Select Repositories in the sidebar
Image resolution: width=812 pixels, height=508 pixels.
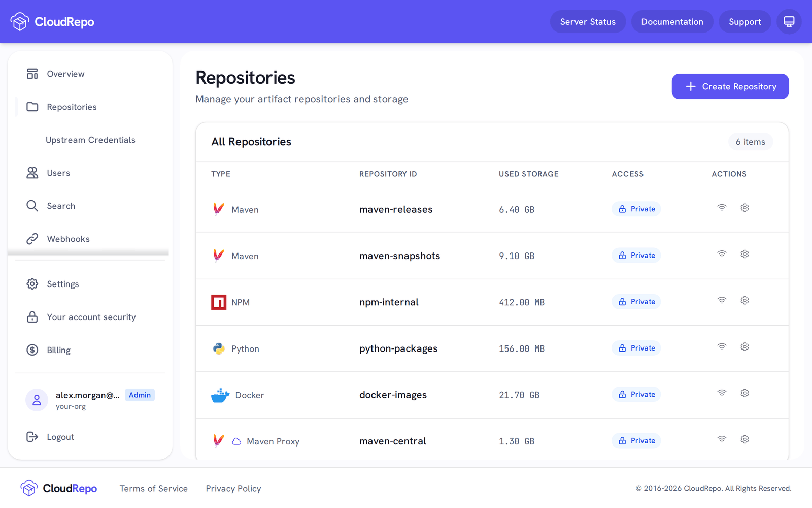(x=89, y=107)
